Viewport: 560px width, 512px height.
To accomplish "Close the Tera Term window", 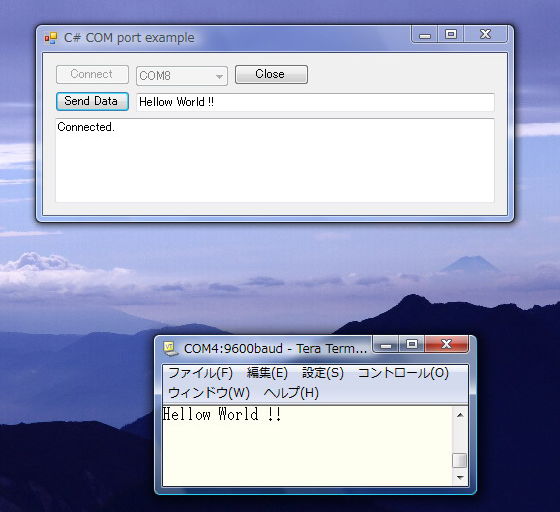I will click(x=446, y=345).
